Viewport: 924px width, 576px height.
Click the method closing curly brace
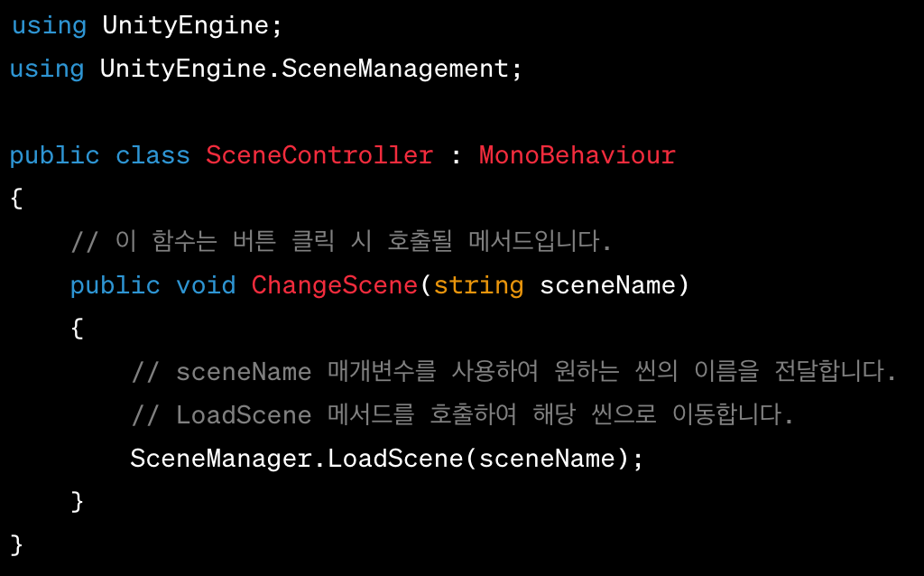[77, 502]
